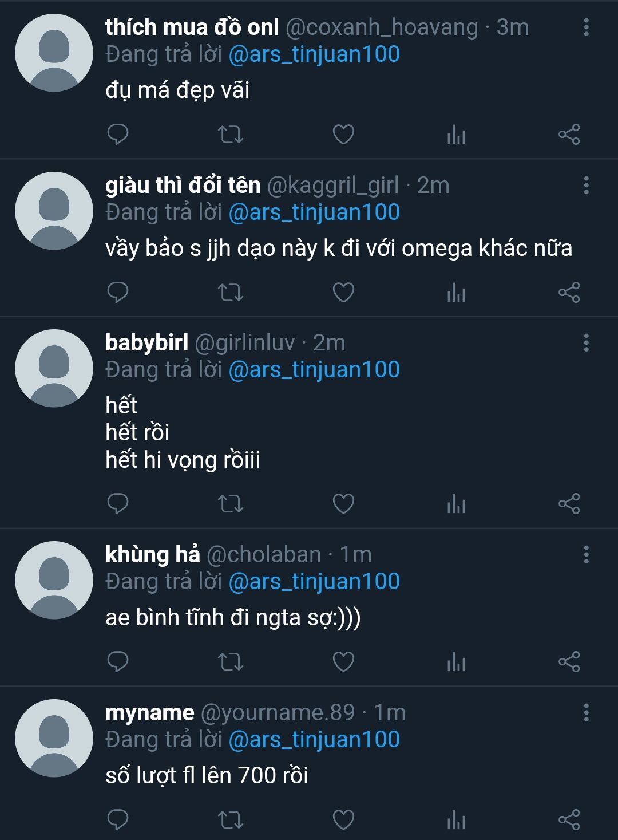
Task: Expand more options on cholaban's tweet
Action: (586, 555)
